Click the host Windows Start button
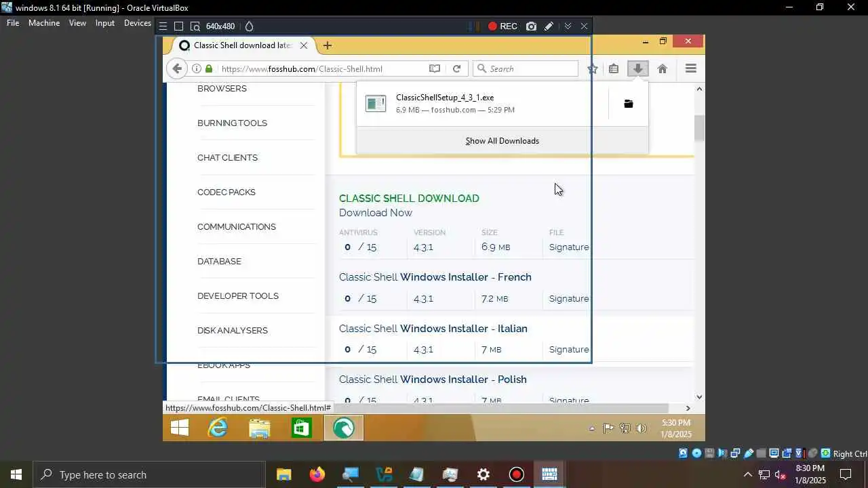The height and width of the screenshot is (488, 868). tap(16, 474)
